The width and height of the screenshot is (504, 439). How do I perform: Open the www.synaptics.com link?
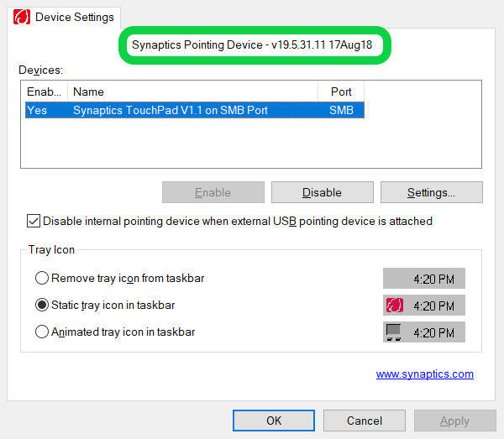424,374
